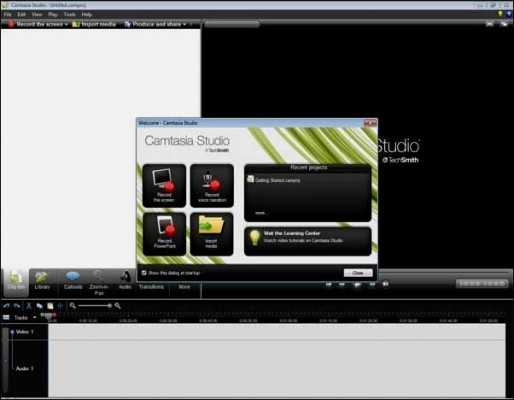Click Import media folder tile in Welcome dialog
This screenshot has height=400, width=514.
(x=212, y=234)
